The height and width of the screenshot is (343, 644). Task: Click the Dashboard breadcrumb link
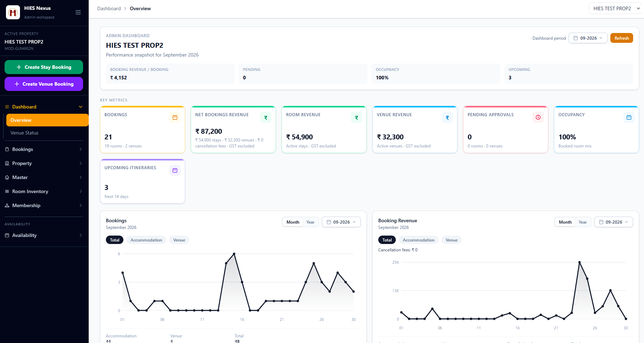[109, 8]
